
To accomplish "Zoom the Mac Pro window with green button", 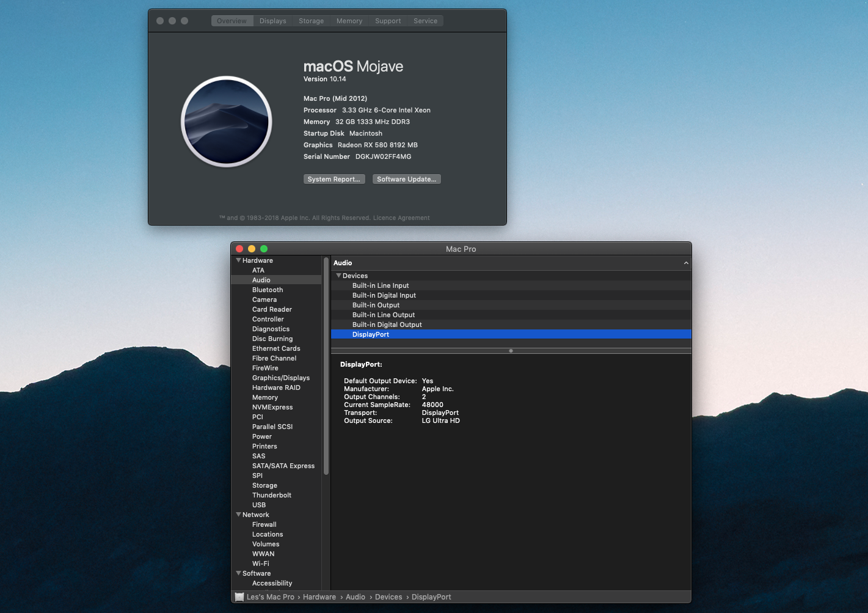I will 264,249.
